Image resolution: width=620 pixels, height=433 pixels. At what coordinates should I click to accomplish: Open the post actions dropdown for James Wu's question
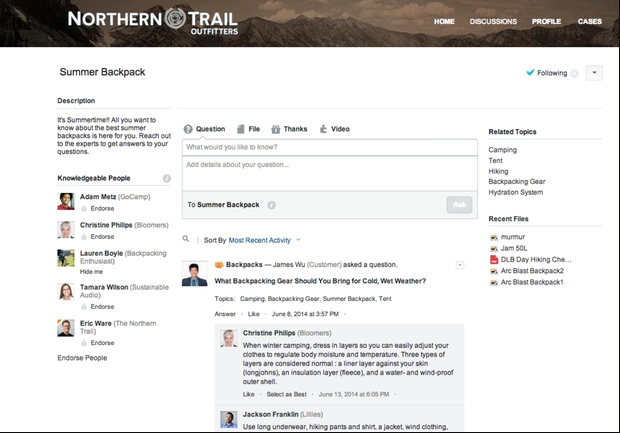pyautogui.click(x=459, y=265)
